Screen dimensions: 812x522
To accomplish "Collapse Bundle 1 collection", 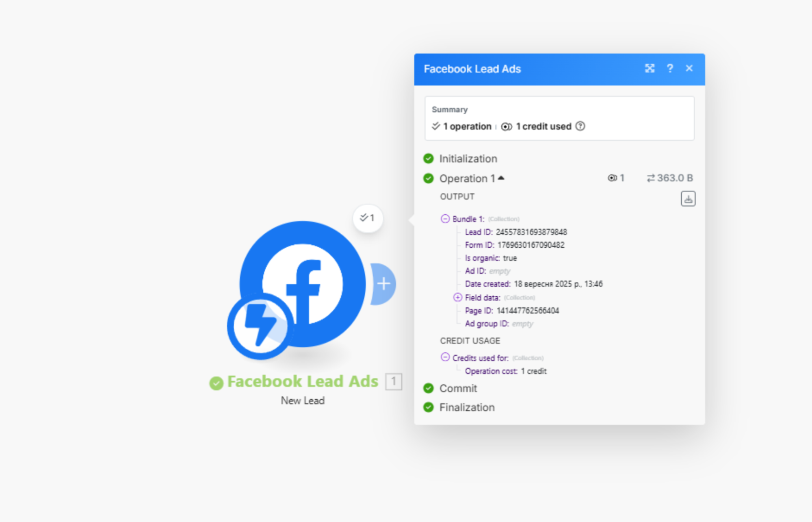I will [x=445, y=219].
